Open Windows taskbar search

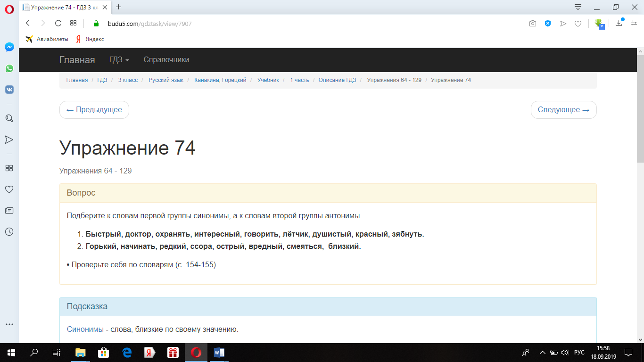pyautogui.click(x=34, y=353)
